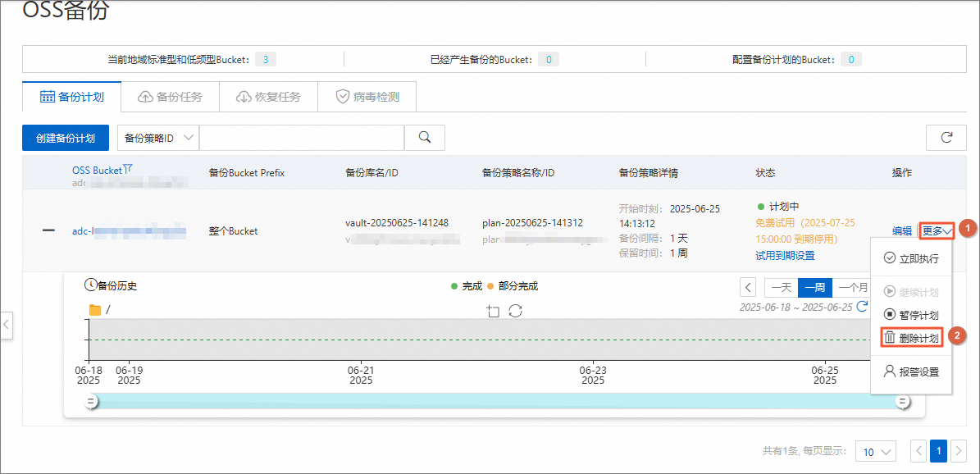Select 删除计划 from the menu

tap(911, 339)
